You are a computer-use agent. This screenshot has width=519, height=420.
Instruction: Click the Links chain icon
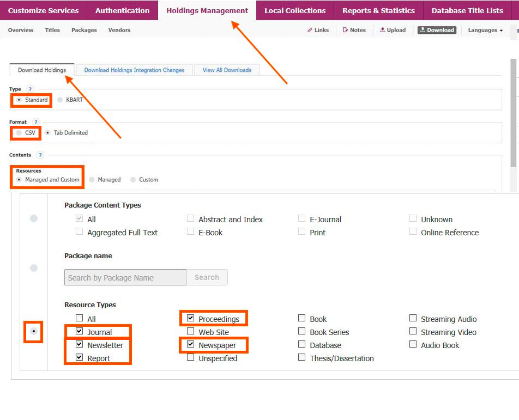310,30
